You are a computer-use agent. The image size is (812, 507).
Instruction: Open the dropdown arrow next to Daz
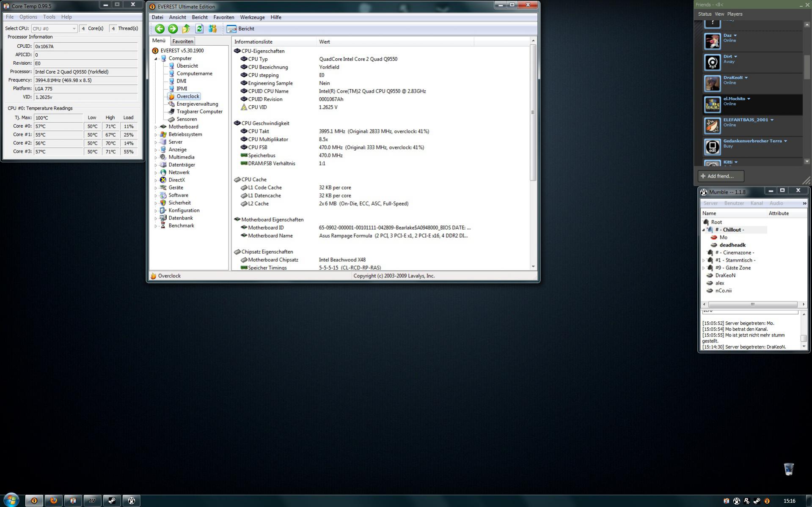[x=735, y=36]
